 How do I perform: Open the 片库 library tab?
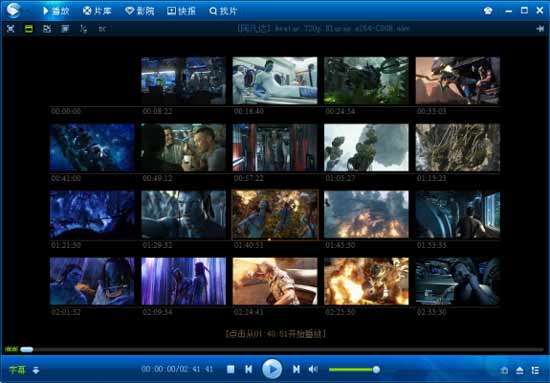click(x=97, y=11)
